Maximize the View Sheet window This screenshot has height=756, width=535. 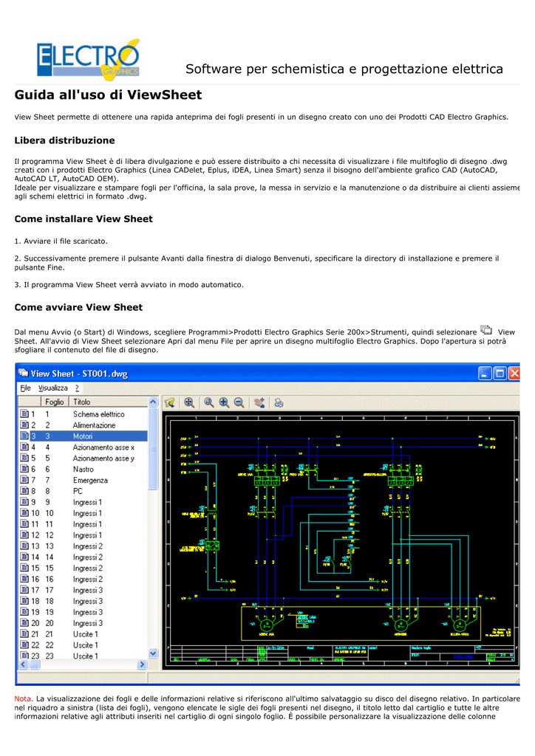tap(500, 373)
